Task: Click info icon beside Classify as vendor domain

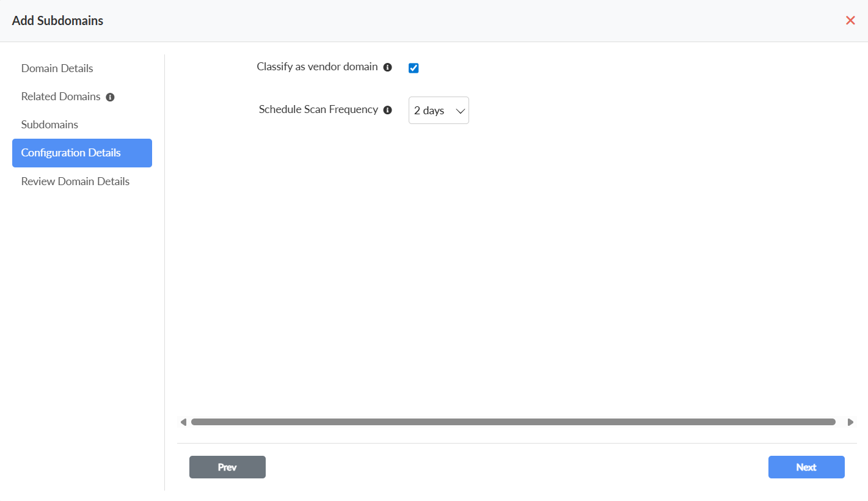Action: (x=387, y=68)
